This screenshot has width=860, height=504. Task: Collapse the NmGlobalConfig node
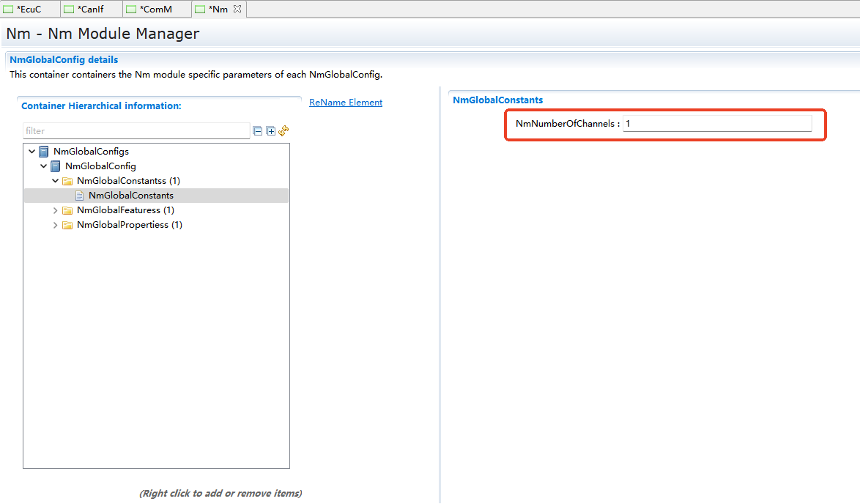tap(44, 166)
